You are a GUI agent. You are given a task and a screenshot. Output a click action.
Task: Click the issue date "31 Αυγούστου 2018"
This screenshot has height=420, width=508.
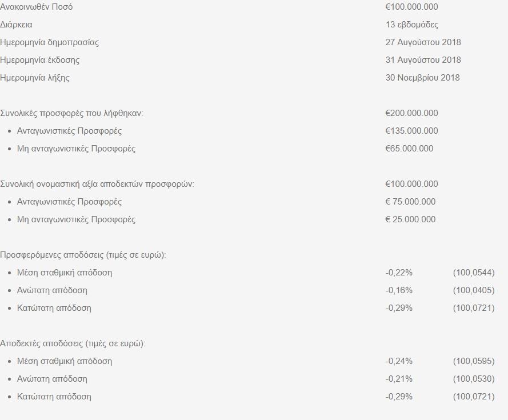[423, 60]
